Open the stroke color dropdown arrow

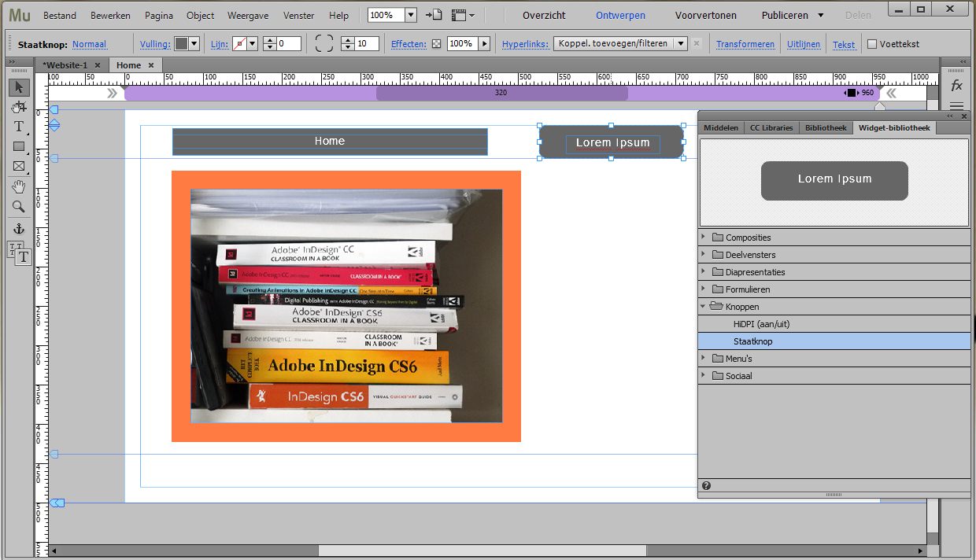(x=253, y=44)
